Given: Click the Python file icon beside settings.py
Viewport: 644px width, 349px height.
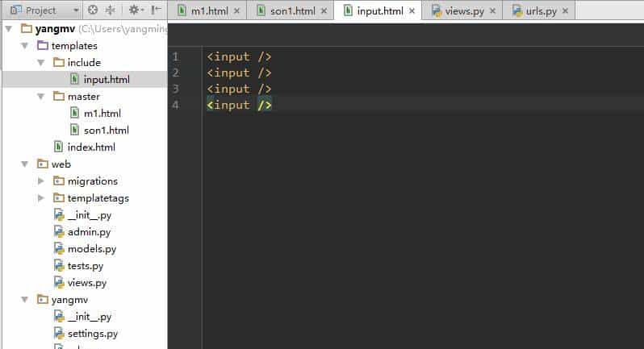Looking at the screenshot, I should point(59,334).
